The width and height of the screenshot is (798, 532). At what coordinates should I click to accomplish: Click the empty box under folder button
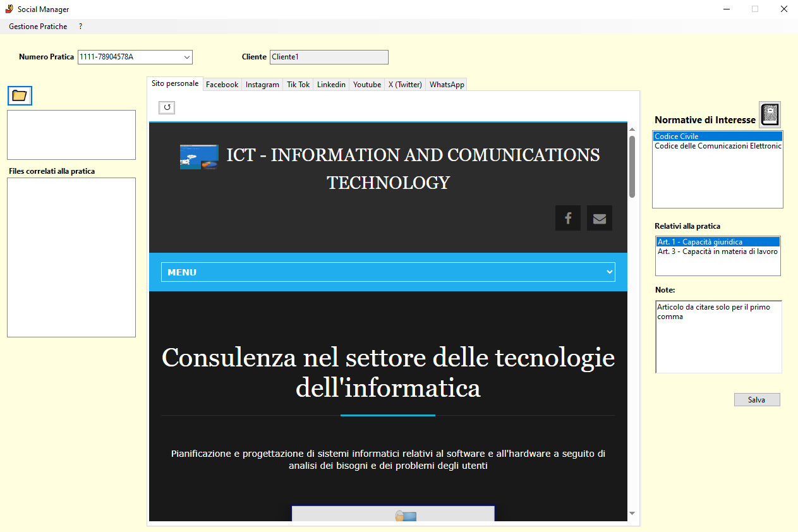tap(71, 135)
